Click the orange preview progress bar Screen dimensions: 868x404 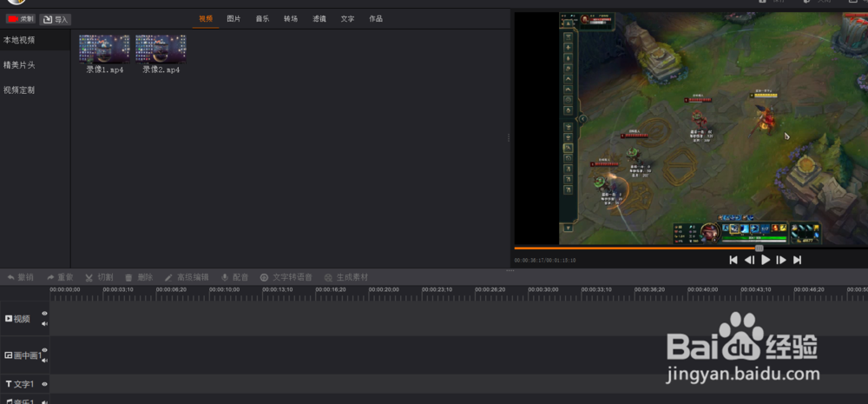point(635,248)
